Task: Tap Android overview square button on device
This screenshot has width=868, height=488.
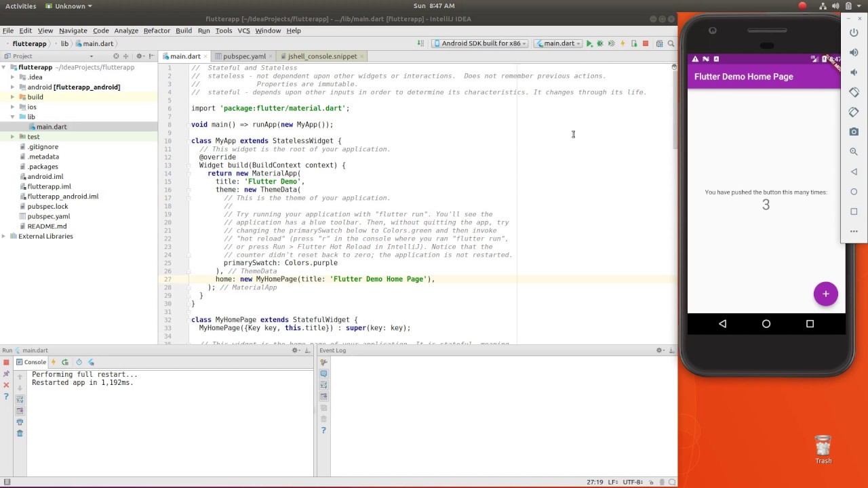Action: pos(810,324)
